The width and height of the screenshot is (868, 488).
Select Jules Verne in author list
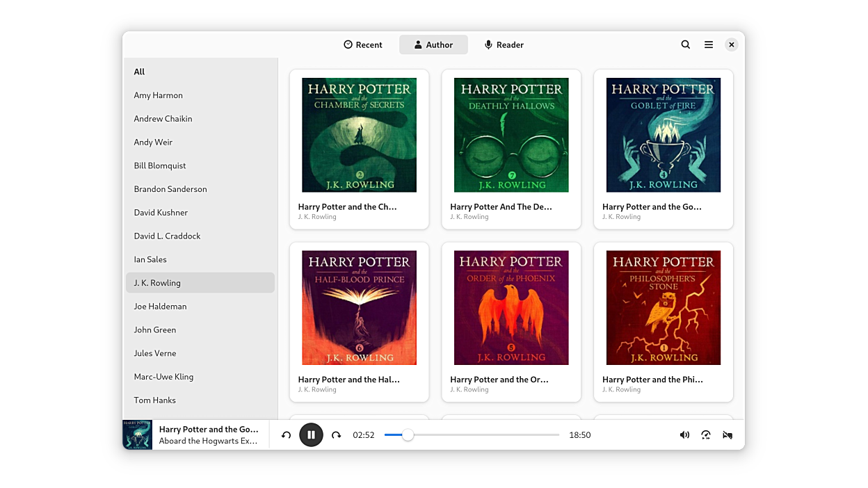155,353
